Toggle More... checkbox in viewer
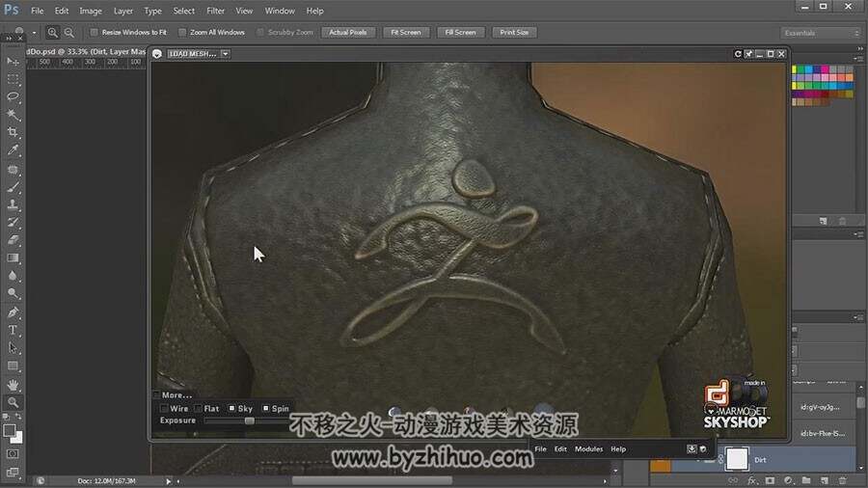 (x=156, y=395)
